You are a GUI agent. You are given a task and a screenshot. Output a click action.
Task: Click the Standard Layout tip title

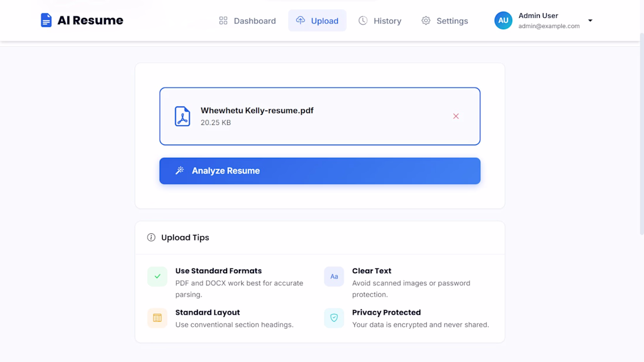pos(207,312)
